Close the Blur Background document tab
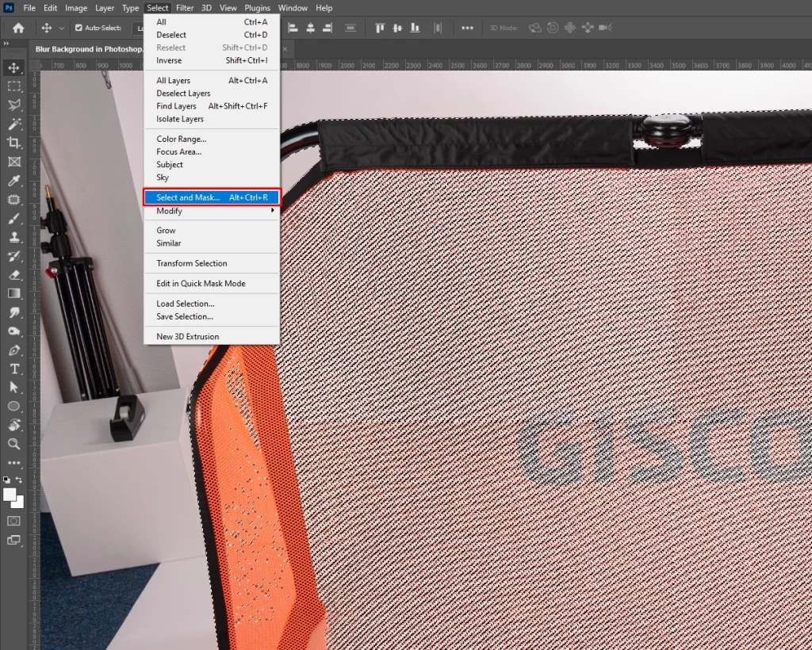Screen dimensions: 812x650 tap(285, 49)
